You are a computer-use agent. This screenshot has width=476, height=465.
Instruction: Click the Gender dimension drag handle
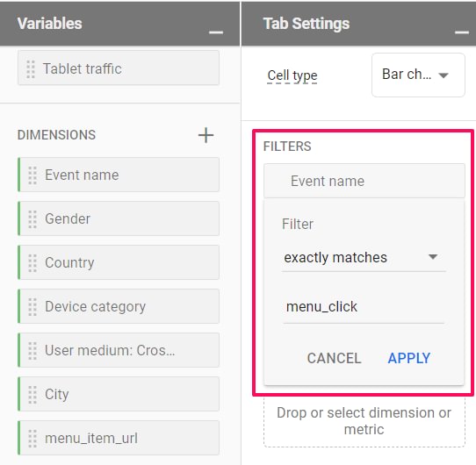(x=32, y=218)
